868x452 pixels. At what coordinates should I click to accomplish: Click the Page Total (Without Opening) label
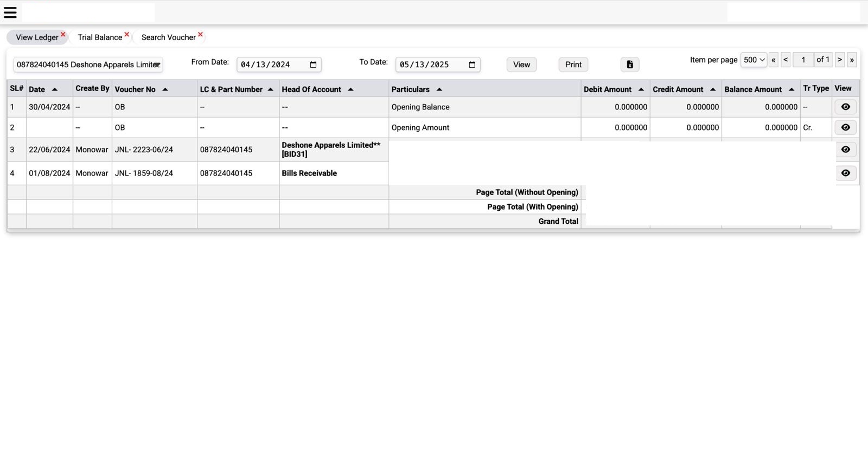[527, 192]
